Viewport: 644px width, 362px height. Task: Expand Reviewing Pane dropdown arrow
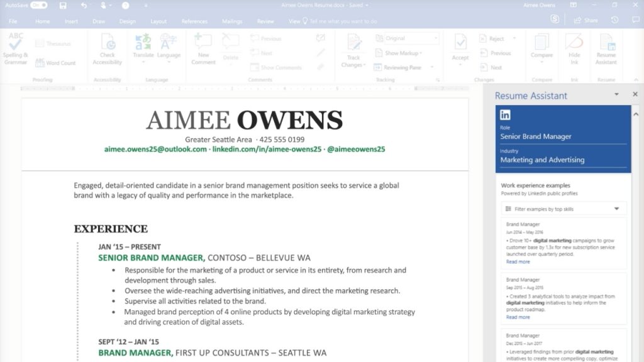click(x=432, y=67)
